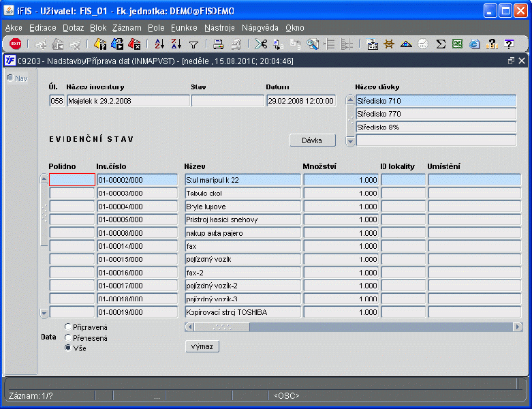Select the Středisko 710 batch row

click(x=436, y=101)
